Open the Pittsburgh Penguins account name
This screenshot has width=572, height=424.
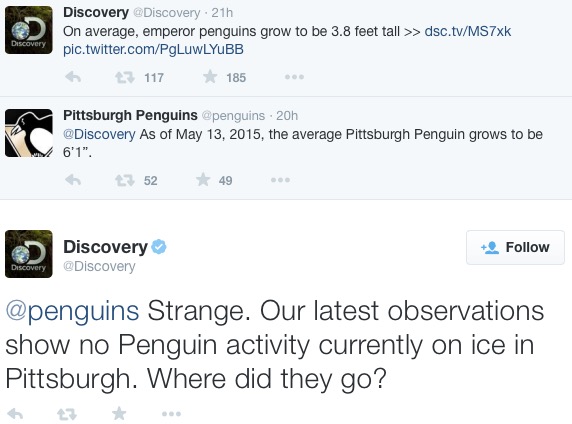pos(130,115)
